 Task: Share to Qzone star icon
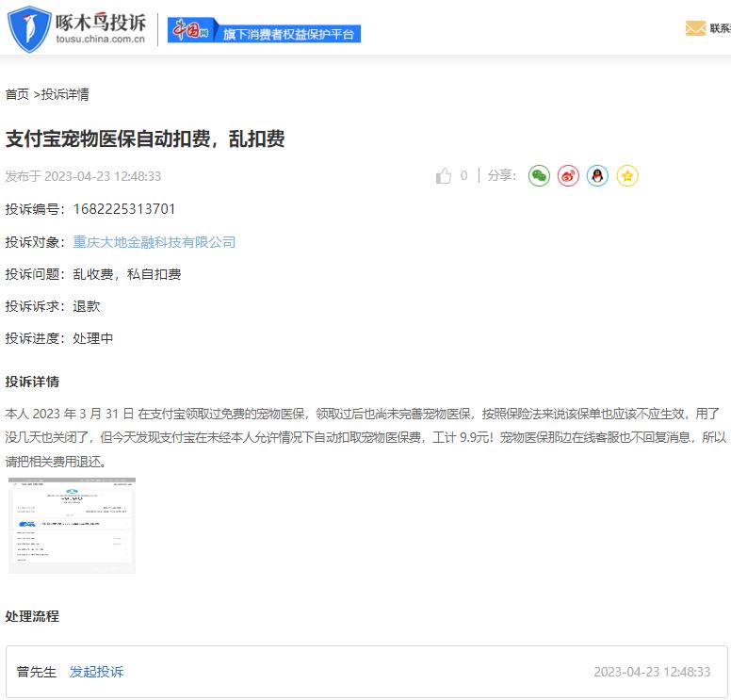pyautogui.click(x=627, y=176)
